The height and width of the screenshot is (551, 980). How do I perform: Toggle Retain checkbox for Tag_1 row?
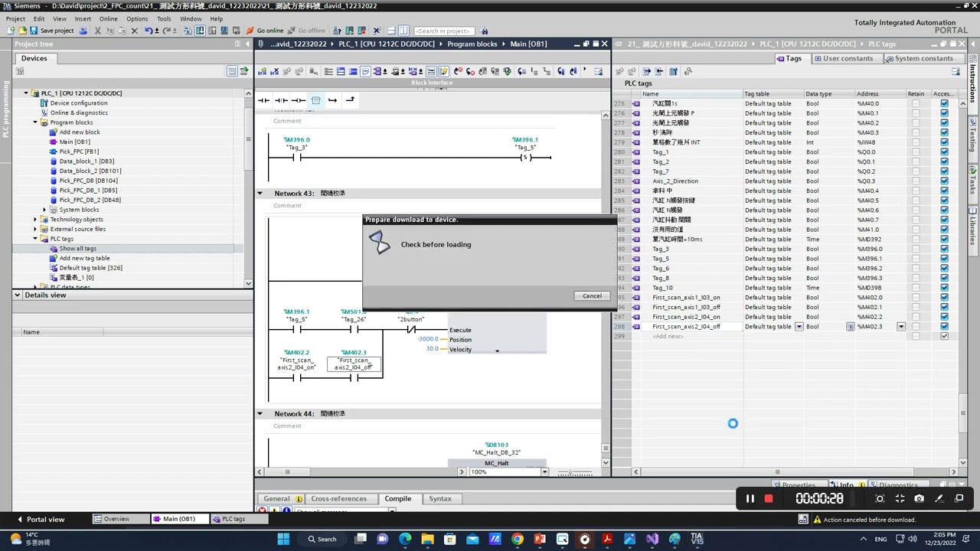(916, 152)
